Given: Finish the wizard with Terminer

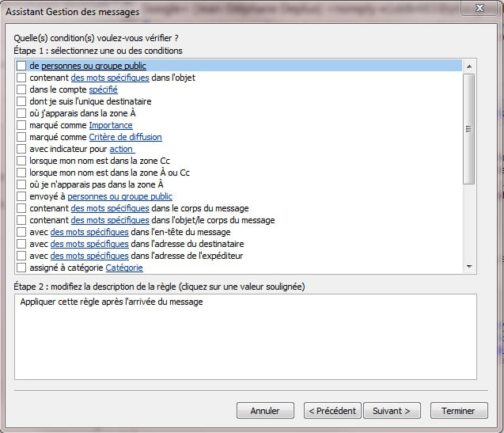Looking at the screenshot, I should (459, 411).
